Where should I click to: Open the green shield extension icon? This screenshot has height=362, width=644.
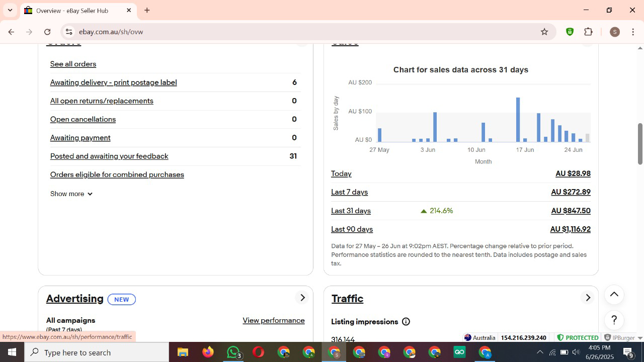click(x=570, y=32)
